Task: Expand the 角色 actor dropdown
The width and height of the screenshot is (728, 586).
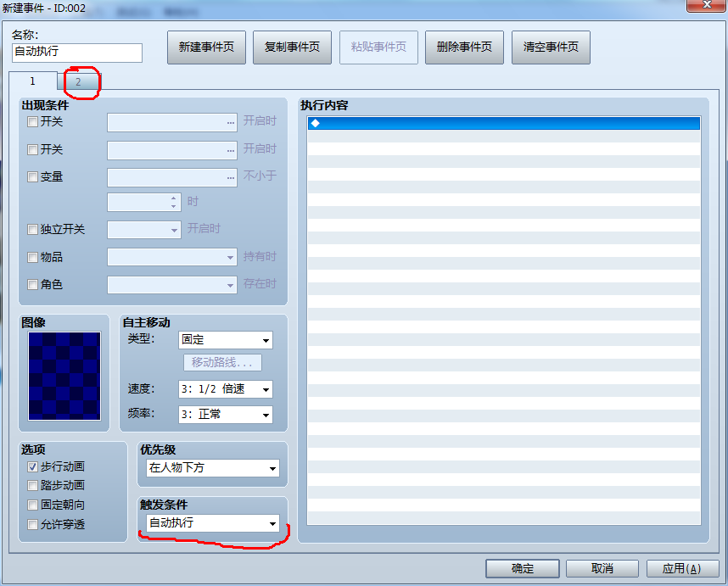Action: pyautogui.click(x=172, y=285)
